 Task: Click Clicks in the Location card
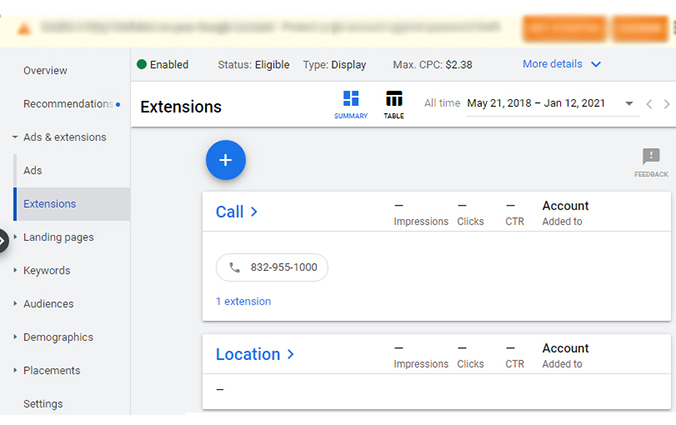(x=470, y=364)
